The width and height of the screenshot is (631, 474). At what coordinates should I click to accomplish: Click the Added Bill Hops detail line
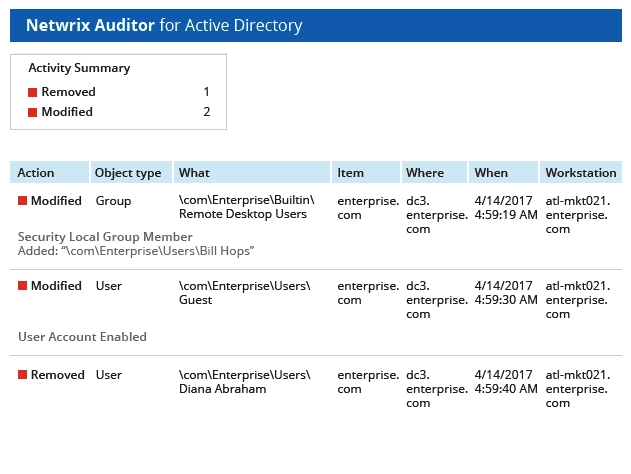136,251
